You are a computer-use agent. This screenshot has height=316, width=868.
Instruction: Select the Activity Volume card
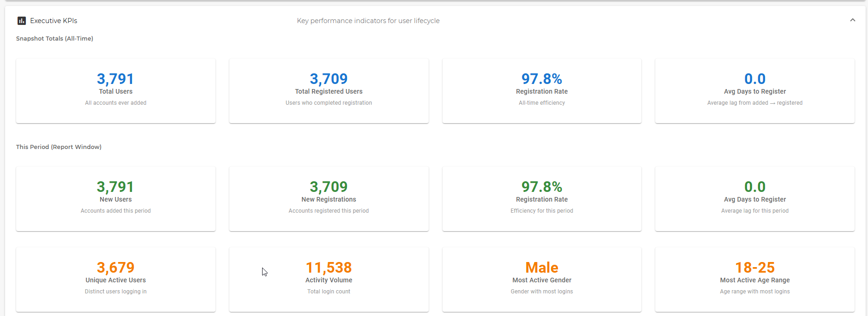click(329, 280)
